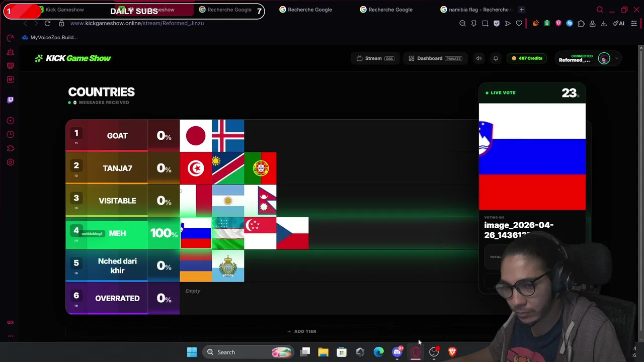Click the Nepal flag thumbnail
Viewport: 644px width, 362px height.
pos(260,201)
